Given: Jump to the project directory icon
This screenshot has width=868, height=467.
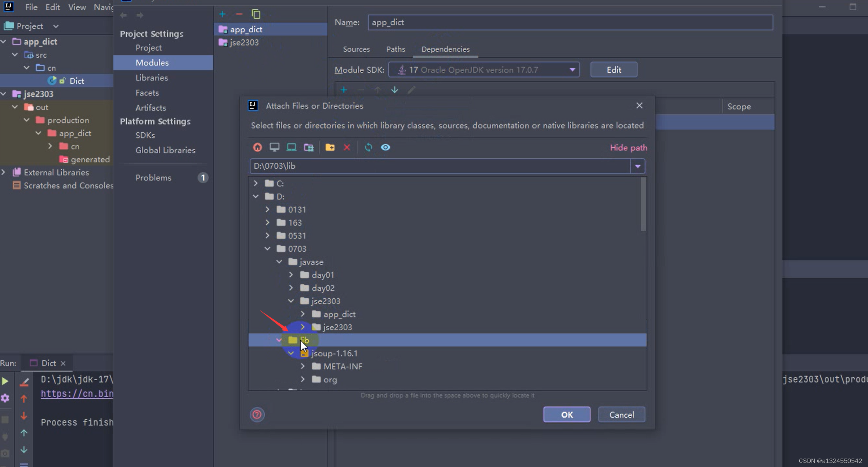Looking at the screenshot, I should tap(292, 147).
